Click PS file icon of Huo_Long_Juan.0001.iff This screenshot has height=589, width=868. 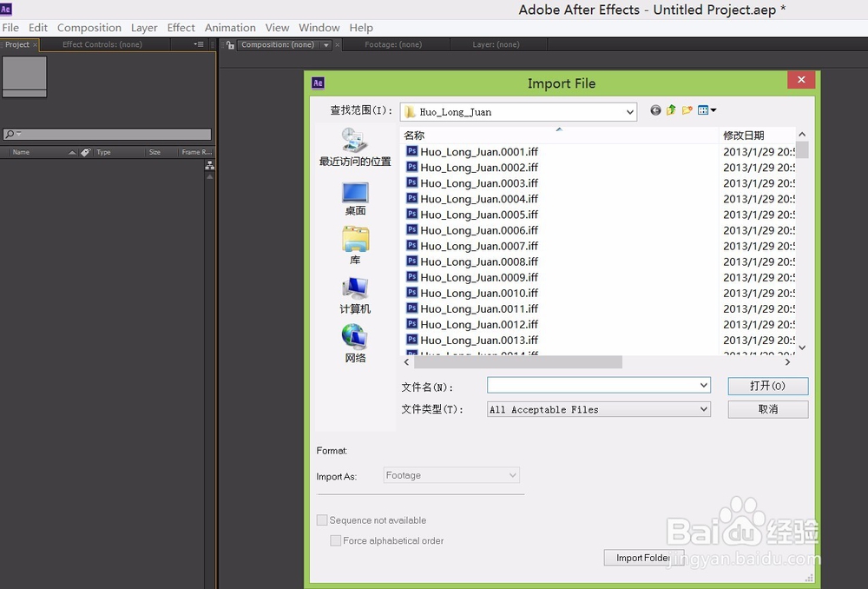pos(411,151)
